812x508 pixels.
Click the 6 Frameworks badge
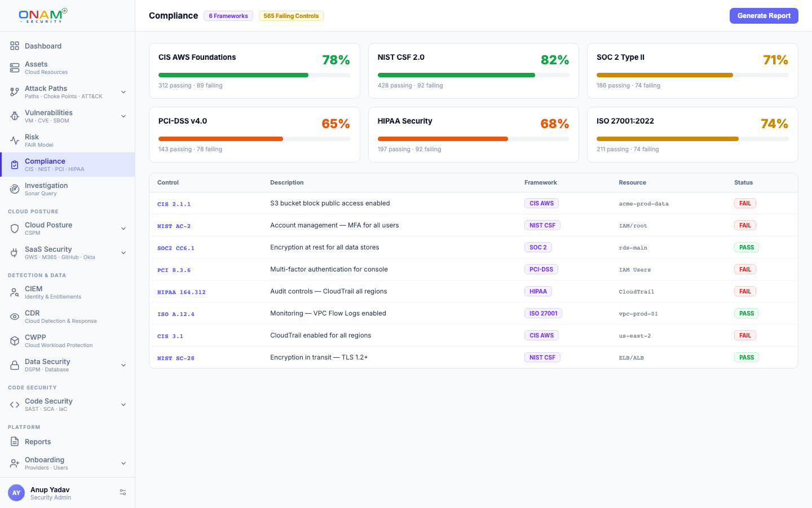[x=228, y=16]
